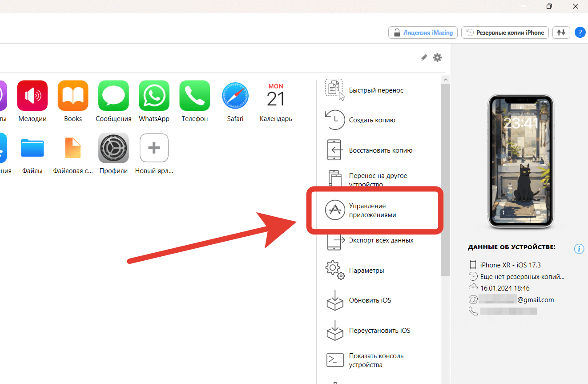Show device details info icon

(579, 249)
